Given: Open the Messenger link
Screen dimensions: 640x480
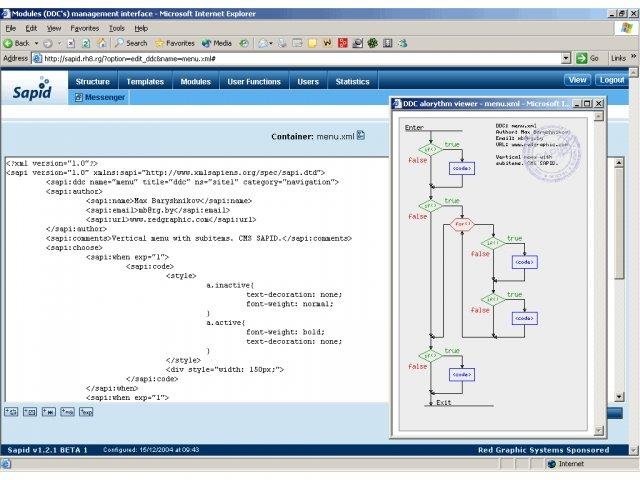Looking at the screenshot, I should (x=100, y=97).
